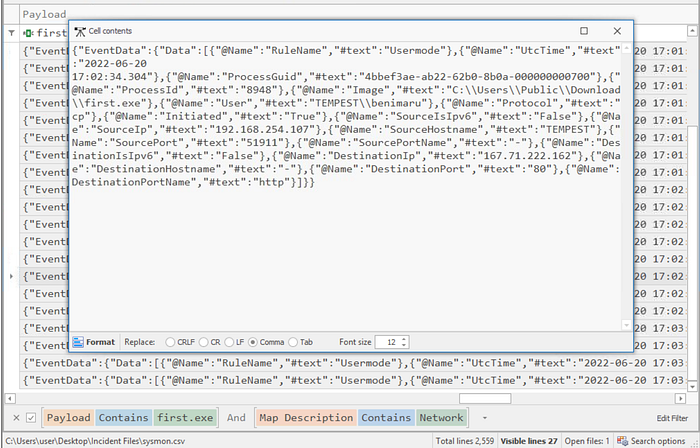Screen dimensions: 700x448
Task: Click the filter-row condition icon before 'first'
Action: pos(29,33)
